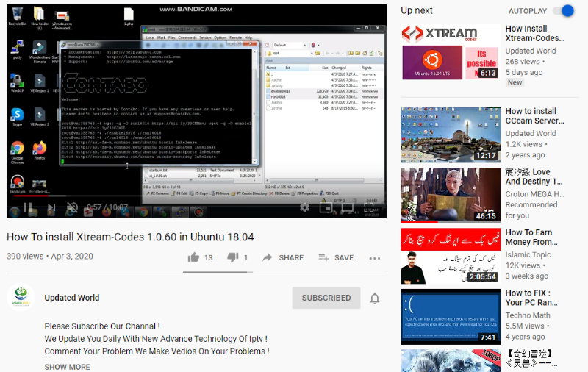Image resolution: width=588 pixels, height=372 pixels.
Task: Click the SUBSCRIBED button
Action: (326, 298)
